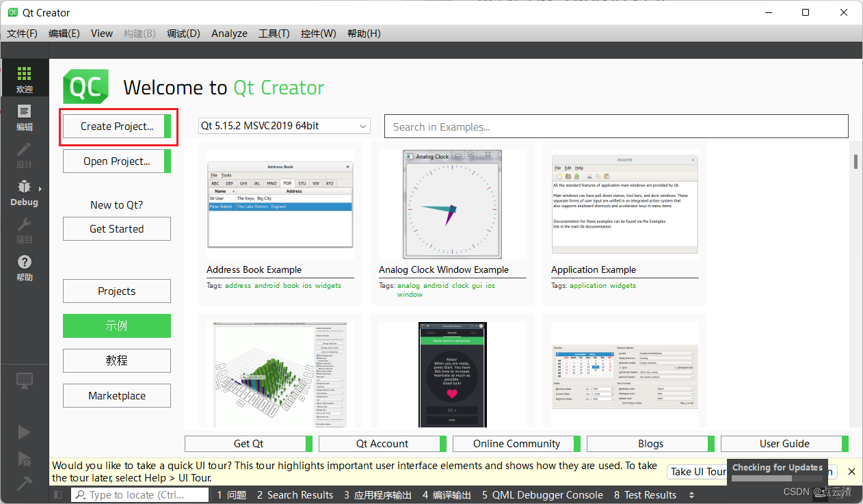This screenshot has width=863, height=504.
Task: Click the Type to locate field
Action: tap(140, 495)
